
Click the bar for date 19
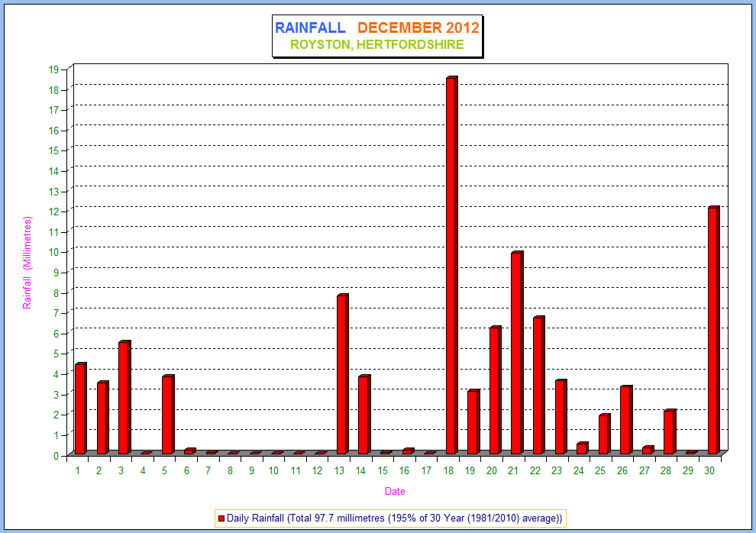tap(473, 422)
